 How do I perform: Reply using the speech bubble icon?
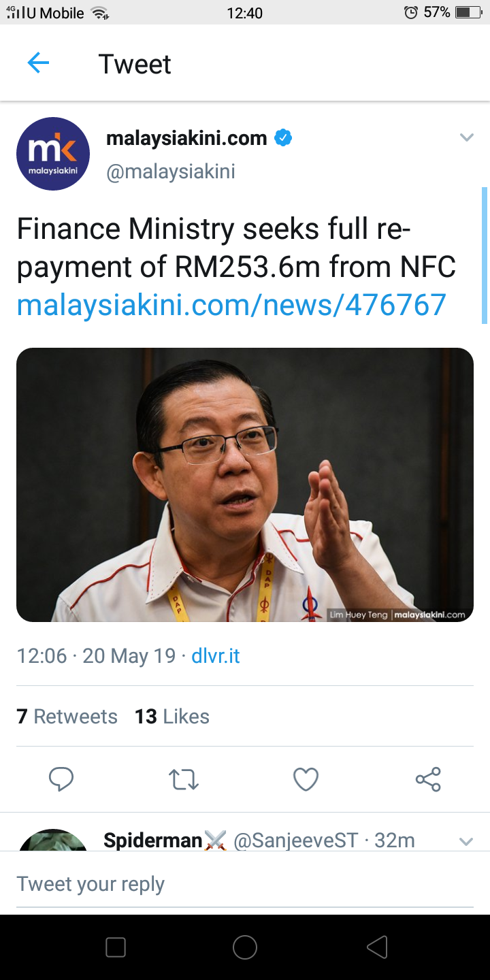click(x=61, y=779)
